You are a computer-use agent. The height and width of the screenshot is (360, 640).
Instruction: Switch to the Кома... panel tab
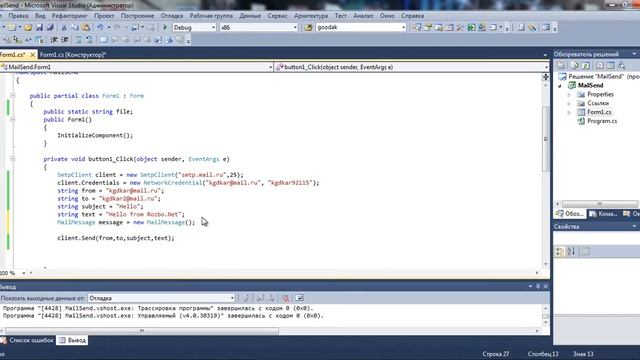click(603, 214)
